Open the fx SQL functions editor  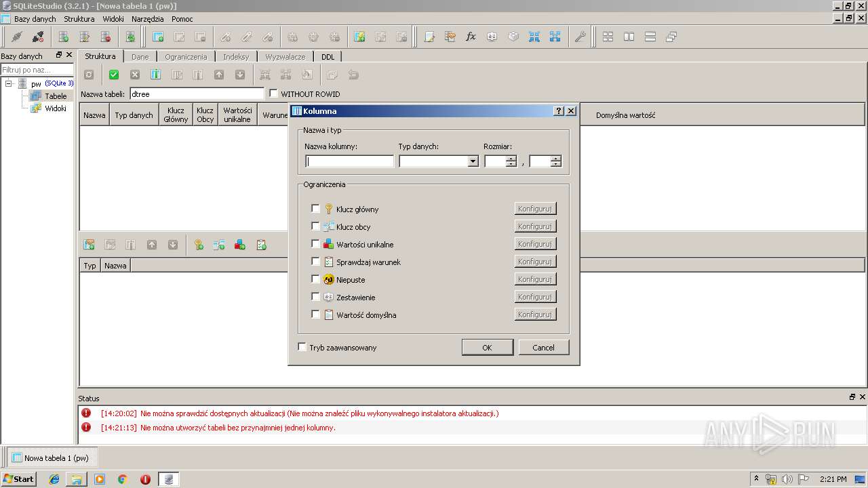coord(471,37)
